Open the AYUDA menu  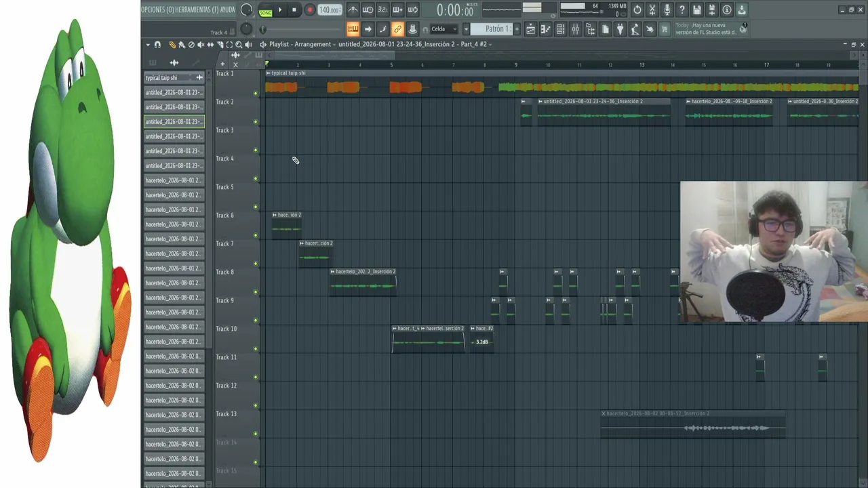(x=228, y=9)
